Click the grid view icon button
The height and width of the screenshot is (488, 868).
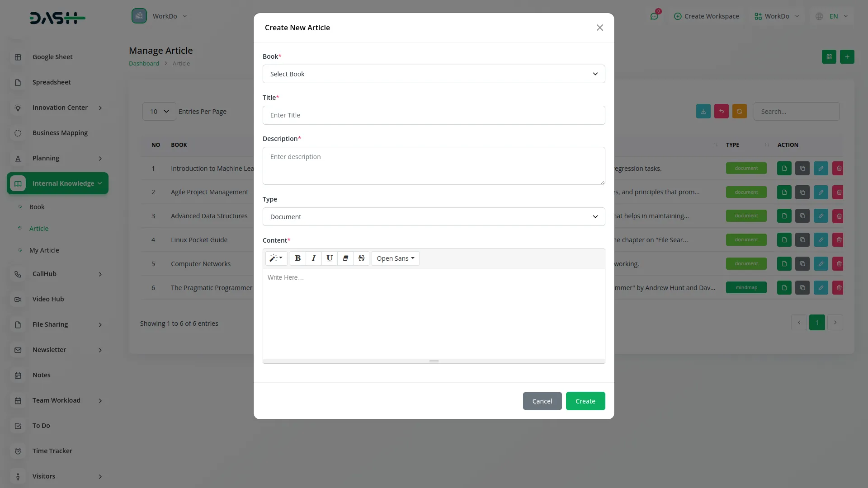[829, 56]
